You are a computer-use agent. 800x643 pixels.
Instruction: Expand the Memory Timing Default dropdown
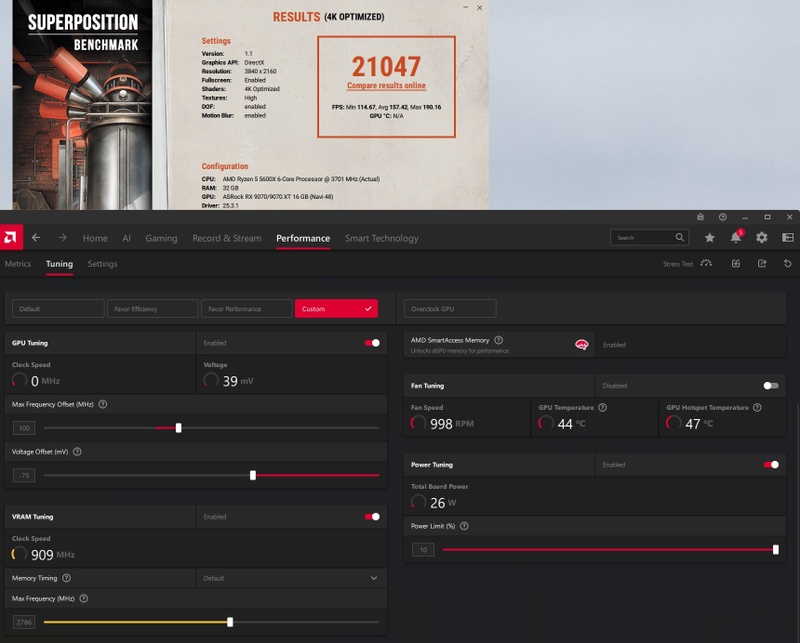(x=291, y=578)
